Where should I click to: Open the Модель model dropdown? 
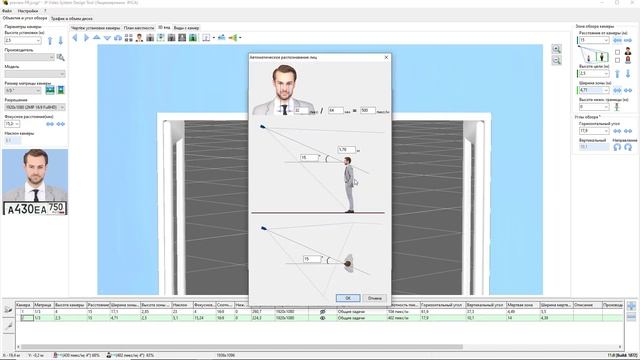tap(35, 74)
